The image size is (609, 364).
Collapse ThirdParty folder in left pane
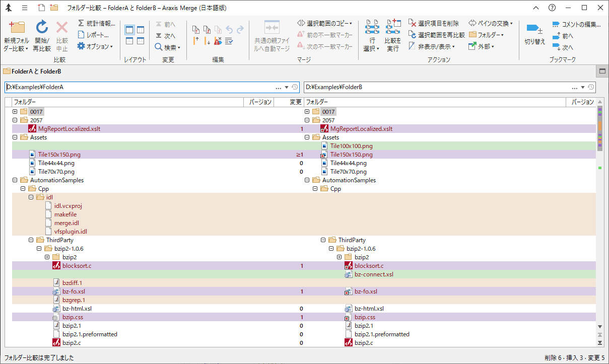point(31,240)
